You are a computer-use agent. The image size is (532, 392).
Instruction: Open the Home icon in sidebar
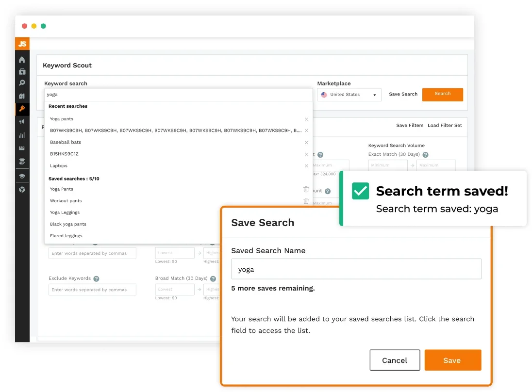22,60
